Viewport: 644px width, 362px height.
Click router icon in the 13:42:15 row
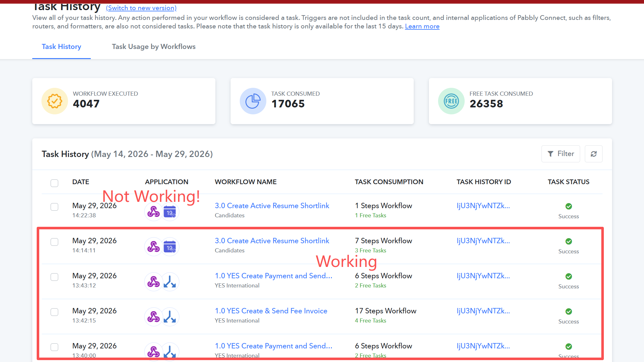click(170, 317)
